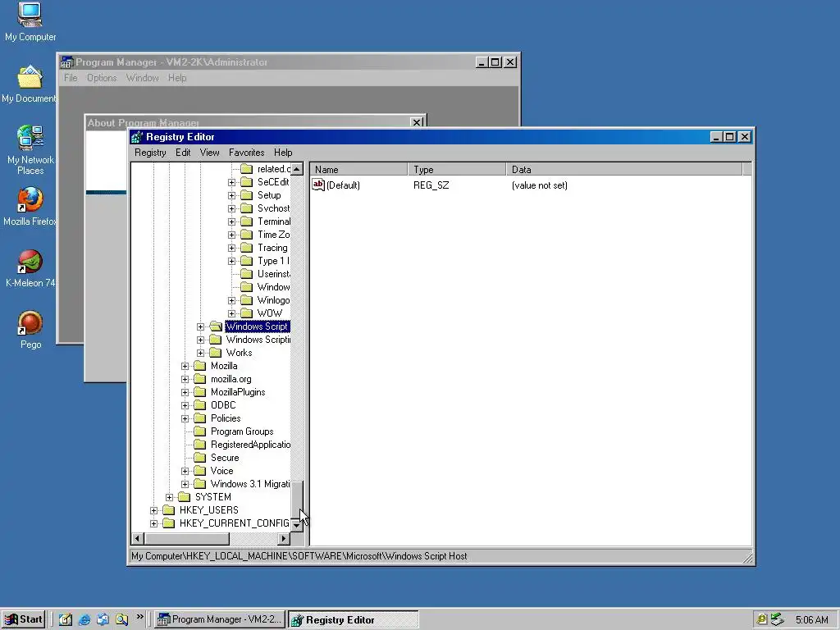840x630 pixels.
Task: Click tree horizontal scrollbar right arrow
Action: pos(284,538)
